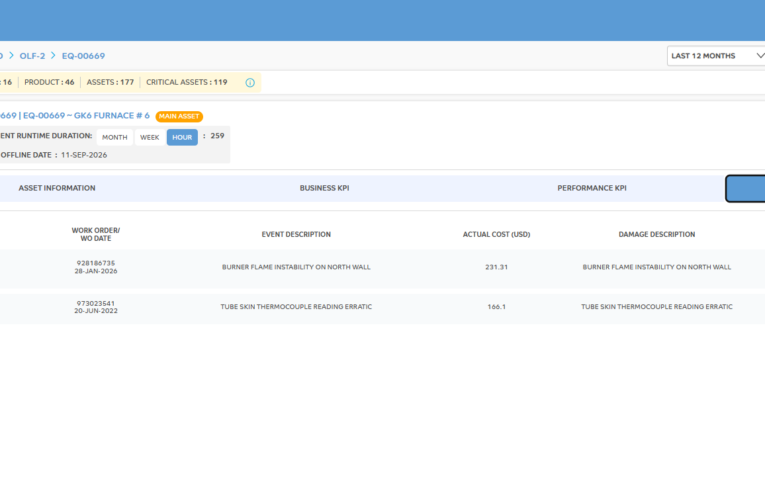Click the ASSETS : 177 summary stat
The height and width of the screenshot is (495, 765).
tap(110, 82)
